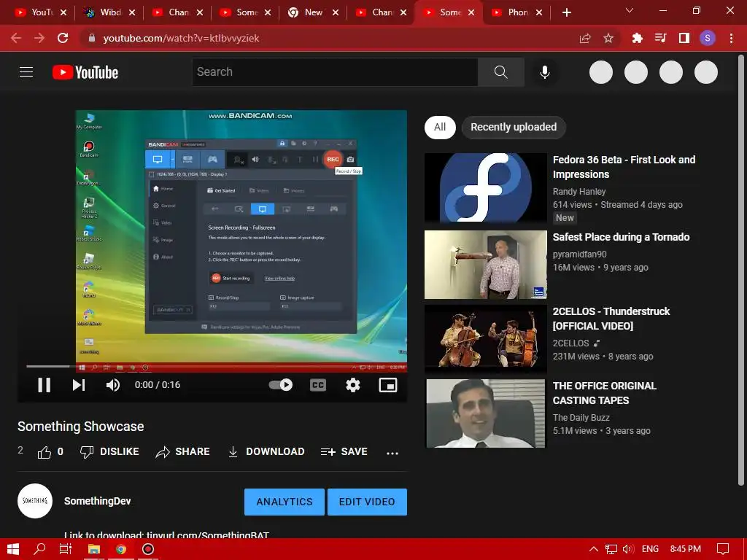Open the Bandicam recorder taskbar icon

[148, 549]
